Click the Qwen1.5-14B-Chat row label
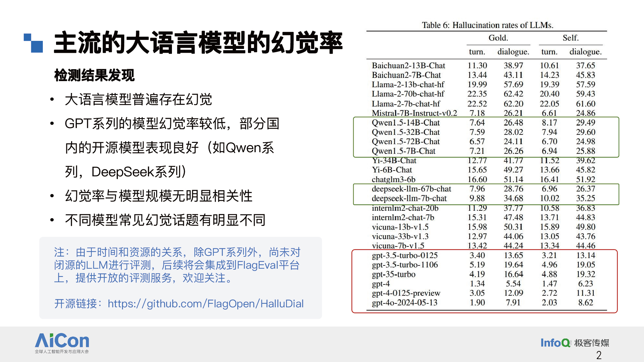 pos(406,123)
